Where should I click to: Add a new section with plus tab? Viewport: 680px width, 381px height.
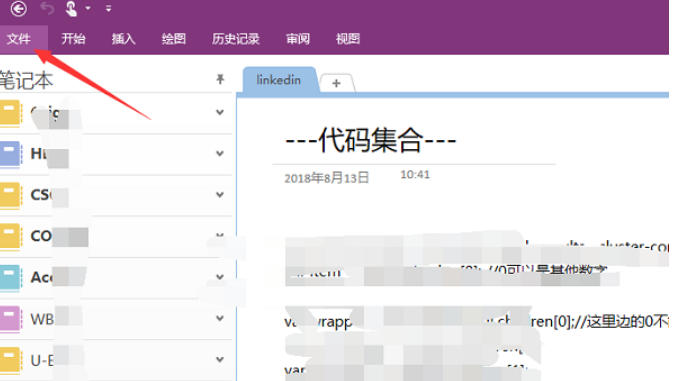pyautogui.click(x=337, y=83)
